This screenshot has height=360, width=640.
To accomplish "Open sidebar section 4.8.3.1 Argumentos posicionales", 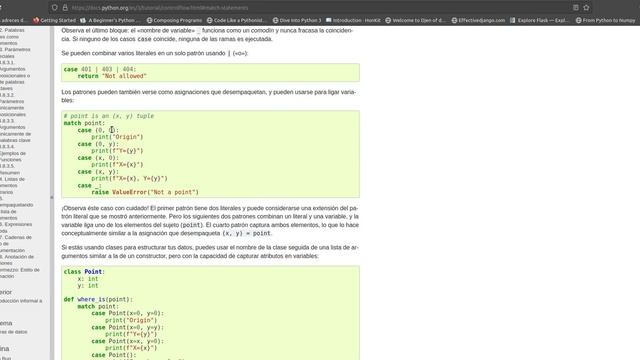I will [15, 75].
